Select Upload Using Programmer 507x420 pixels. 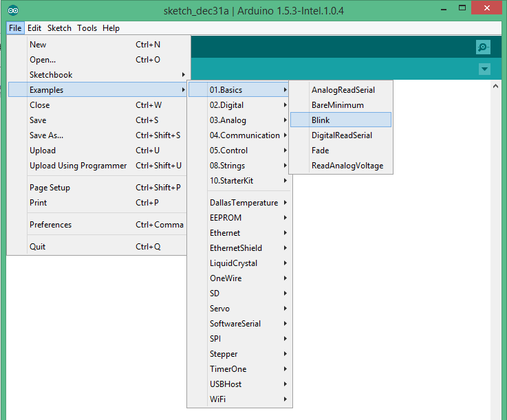[x=78, y=166]
